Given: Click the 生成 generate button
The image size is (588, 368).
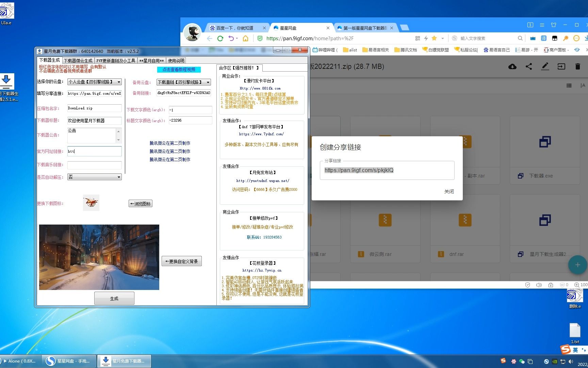Looking at the screenshot, I should [x=114, y=298].
